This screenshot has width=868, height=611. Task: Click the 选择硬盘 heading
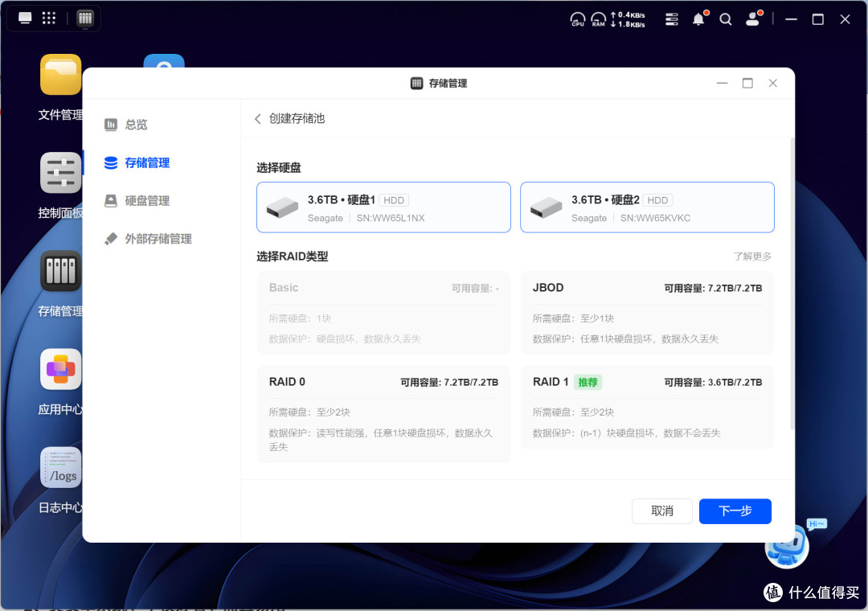(x=278, y=167)
